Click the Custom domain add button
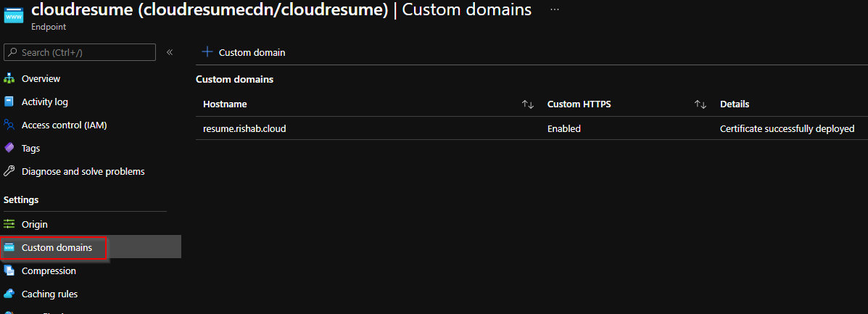The image size is (868, 314). 244,53
